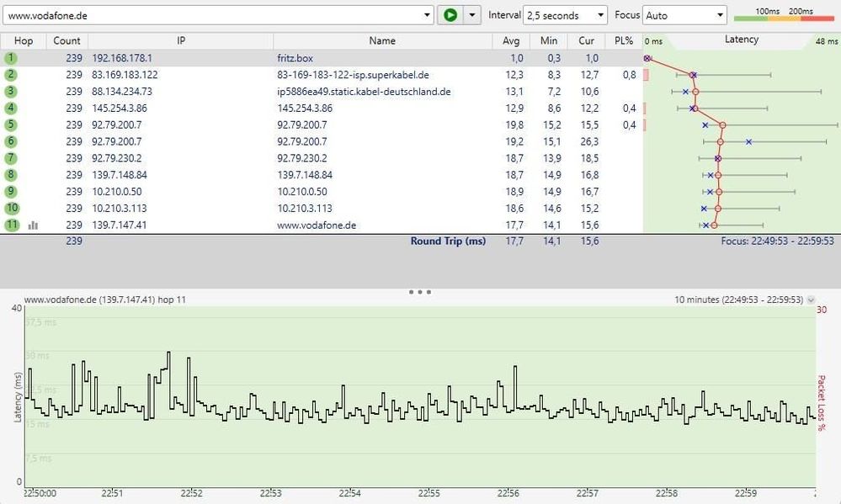Image resolution: width=841 pixels, height=504 pixels.
Task: Sort by the Avg column header
Action: coord(511,40)
